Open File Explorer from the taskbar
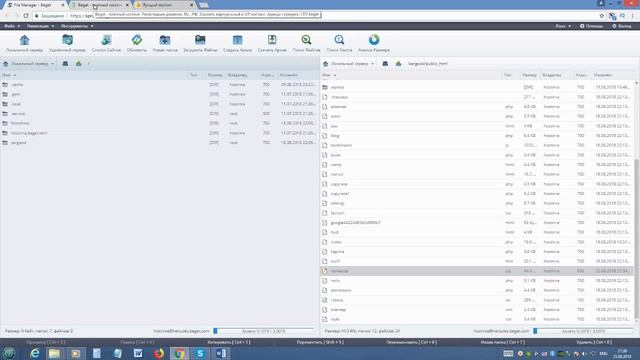Viewport: 640px width, 360px height. 54,353
